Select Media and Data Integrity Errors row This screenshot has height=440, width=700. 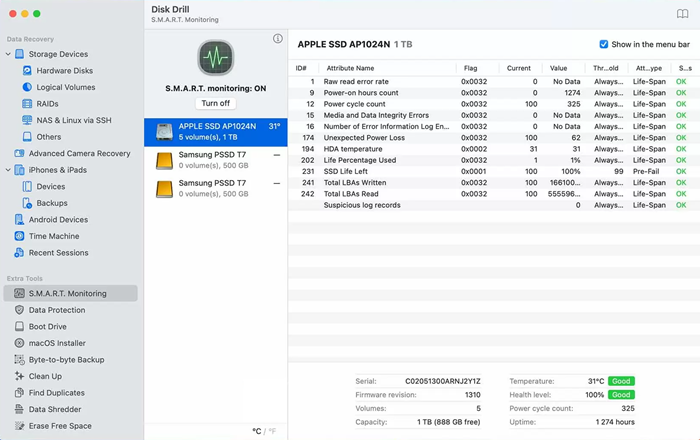click(x=494, y=115)
